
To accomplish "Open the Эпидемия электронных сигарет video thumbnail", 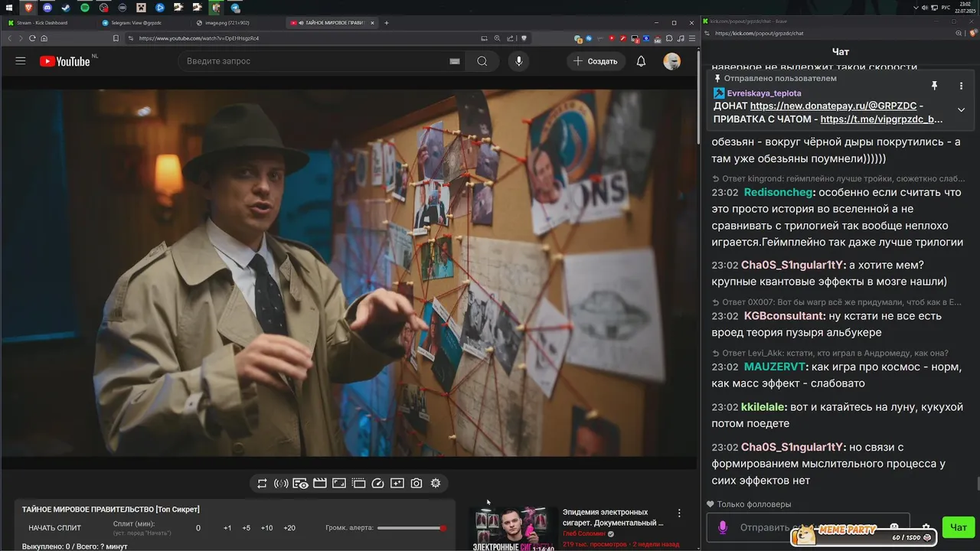I will click(x=513, y=529).
